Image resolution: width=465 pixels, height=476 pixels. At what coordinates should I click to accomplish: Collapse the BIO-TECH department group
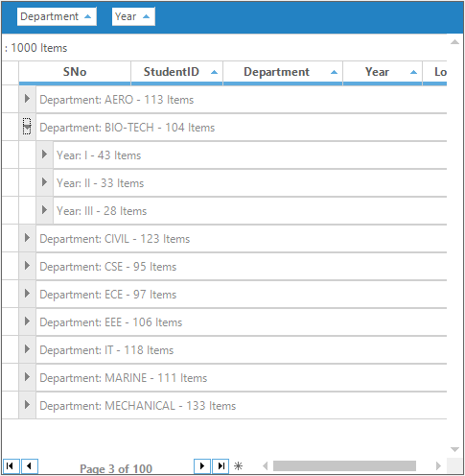tap(27, 127)
